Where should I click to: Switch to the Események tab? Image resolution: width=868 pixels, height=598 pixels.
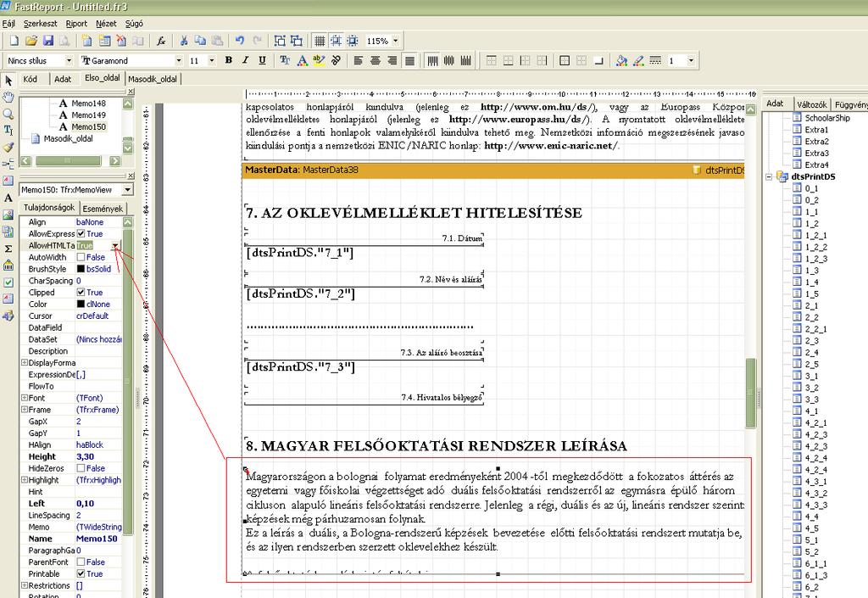pyautogui.click(x=103, y=209)
